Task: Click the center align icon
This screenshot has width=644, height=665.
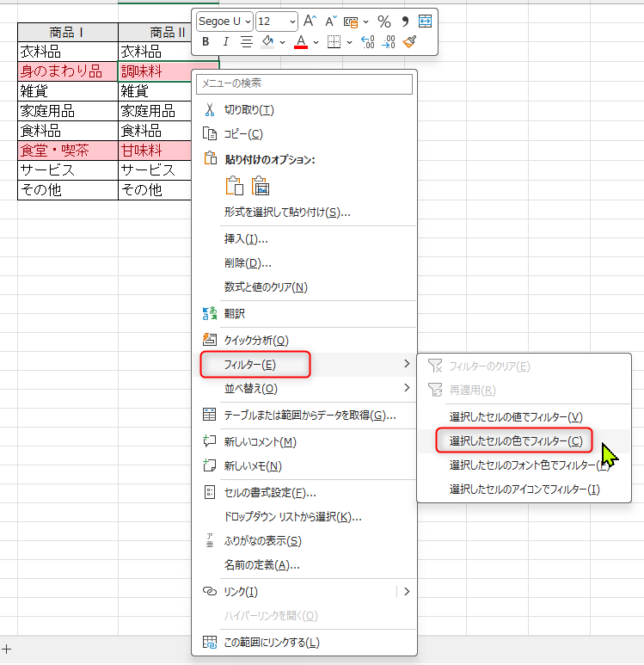Action: tap(247, 41)
